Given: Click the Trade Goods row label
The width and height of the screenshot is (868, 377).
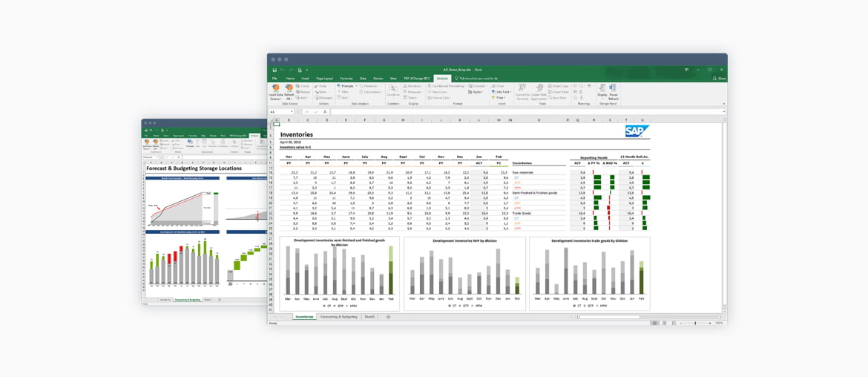Looking at the screenshot, I should click(x=521, y=212).
